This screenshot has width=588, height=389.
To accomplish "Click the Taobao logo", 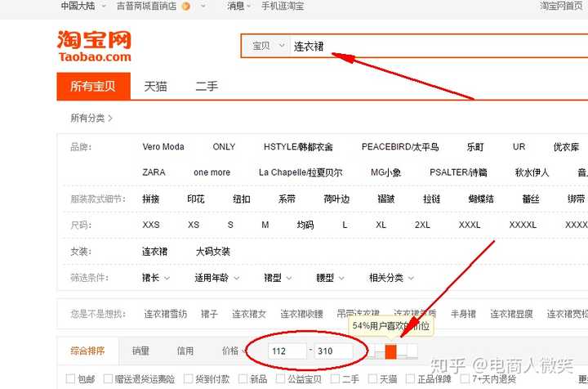I will tap(94, 46).
